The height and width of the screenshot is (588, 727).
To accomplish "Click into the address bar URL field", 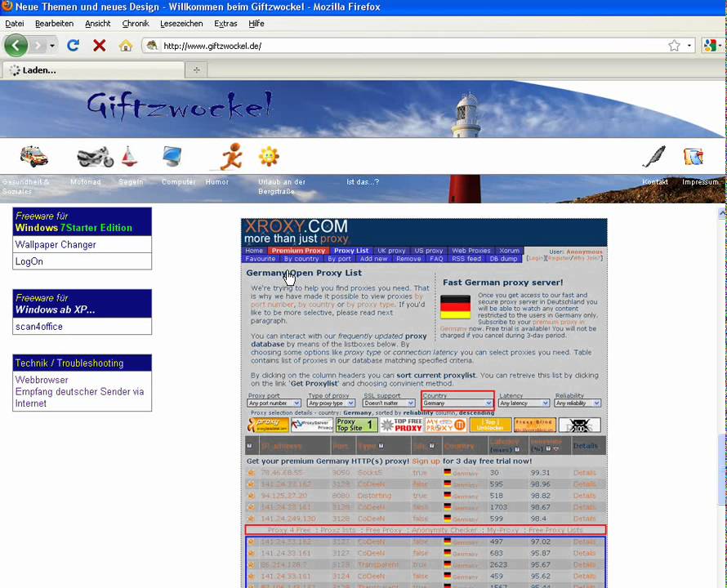I will click(413, 46).
